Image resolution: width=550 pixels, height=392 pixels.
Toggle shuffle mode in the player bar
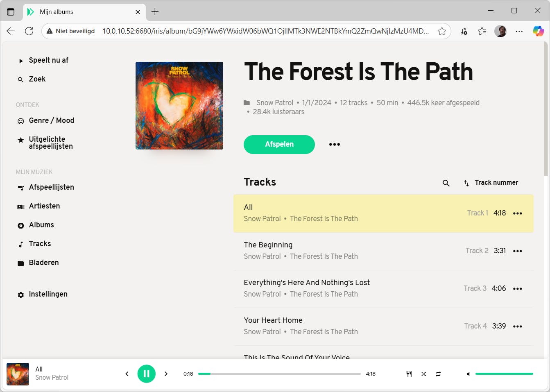pos(423,374)
